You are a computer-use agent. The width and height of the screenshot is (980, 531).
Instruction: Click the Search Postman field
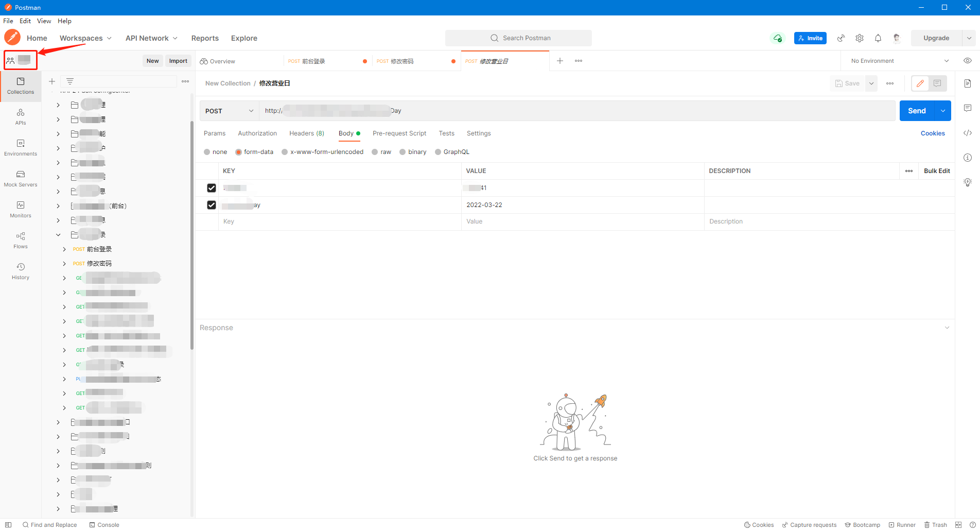point(518,38)
